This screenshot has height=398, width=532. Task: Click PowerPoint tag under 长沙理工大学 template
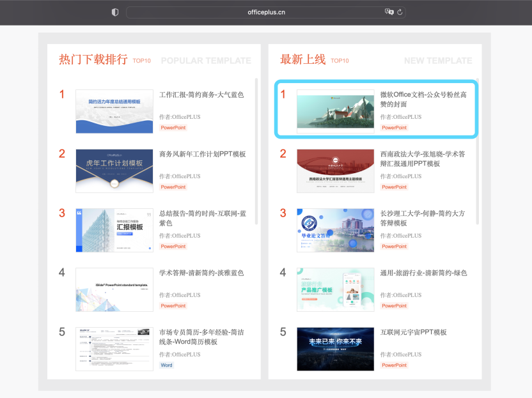click(x=395, y=246)
